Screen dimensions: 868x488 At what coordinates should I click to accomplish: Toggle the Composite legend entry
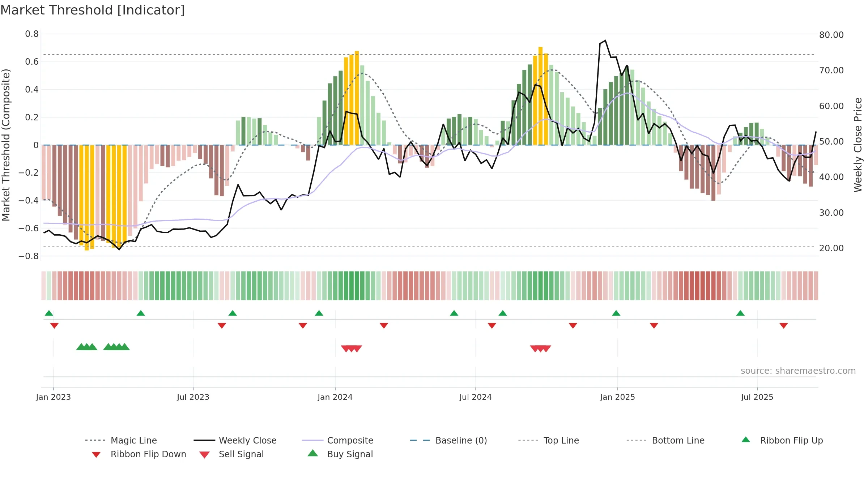pyautogui.click(x=338, y=440)
